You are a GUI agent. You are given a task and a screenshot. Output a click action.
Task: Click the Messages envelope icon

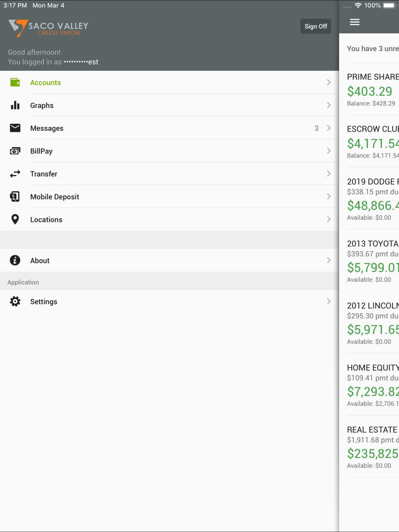[x=15, y=128]
